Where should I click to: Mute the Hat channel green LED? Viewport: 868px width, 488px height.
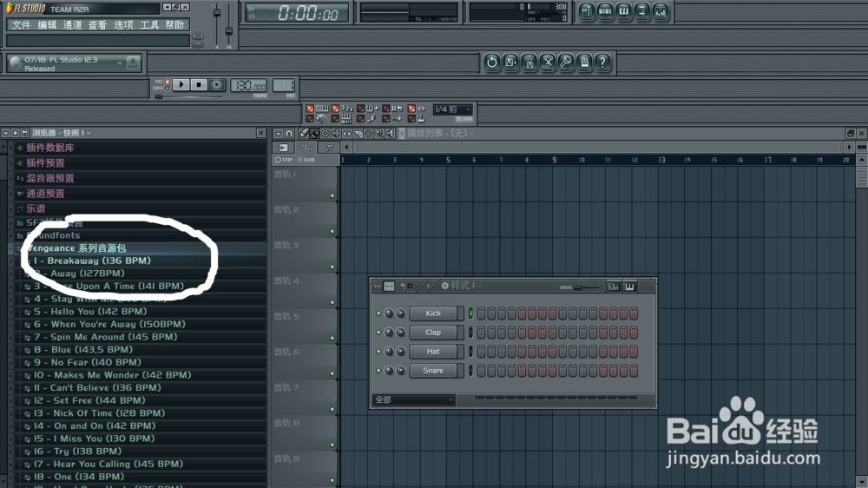point(378,351)
